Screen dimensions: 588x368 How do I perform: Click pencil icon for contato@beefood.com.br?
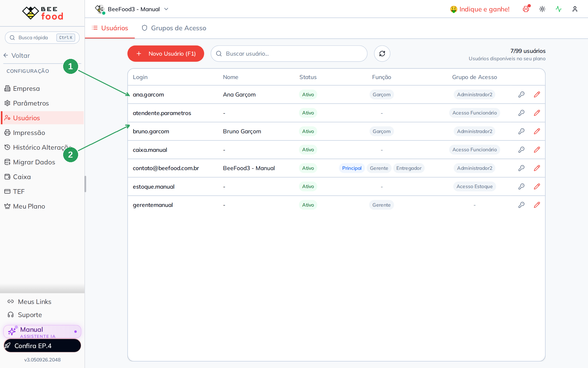[x=537, y=168]
